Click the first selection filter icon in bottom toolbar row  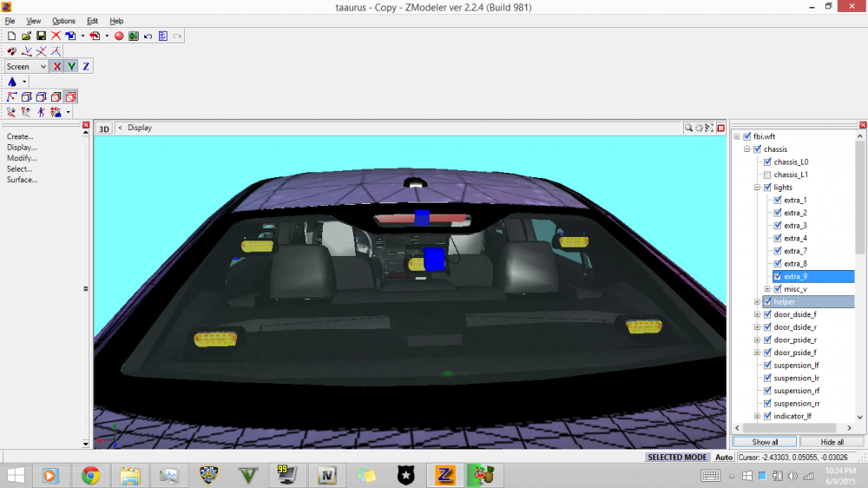pos(11,112)
